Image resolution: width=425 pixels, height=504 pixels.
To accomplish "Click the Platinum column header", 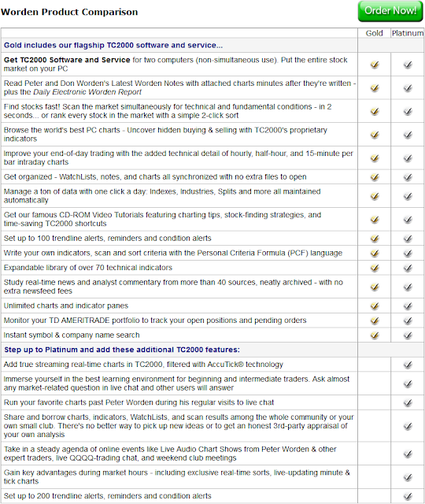I will [408, 33].
